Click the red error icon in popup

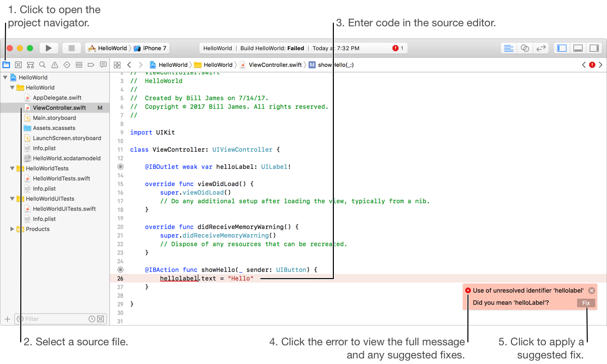coord(468,291)
